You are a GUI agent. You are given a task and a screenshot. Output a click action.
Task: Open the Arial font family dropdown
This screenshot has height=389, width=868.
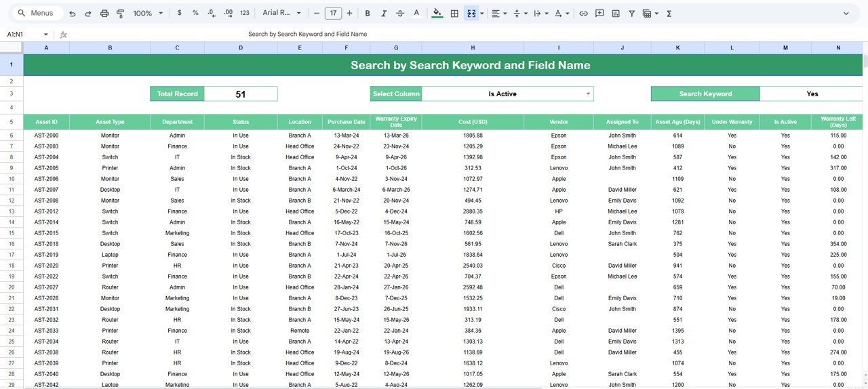click(281, 14)
